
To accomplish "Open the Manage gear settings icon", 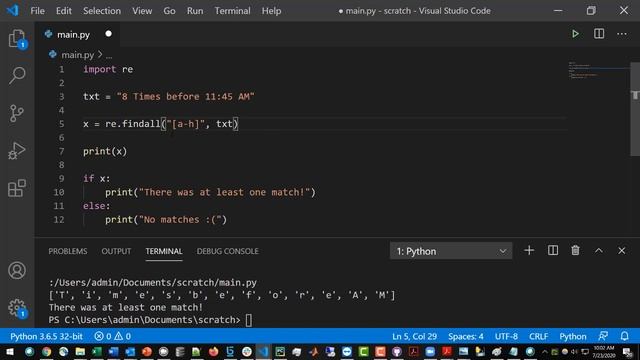I will pyautogui.click(x=17, y=308).
